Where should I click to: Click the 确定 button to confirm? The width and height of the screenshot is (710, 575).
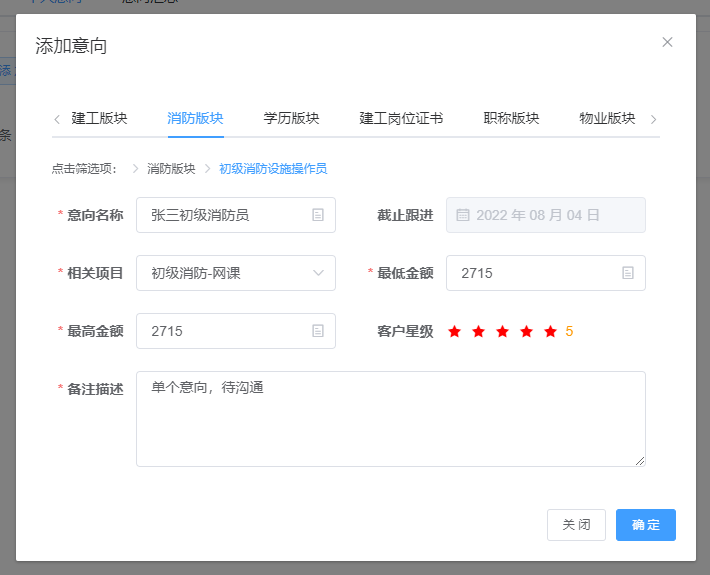click(x=645, y=525)
